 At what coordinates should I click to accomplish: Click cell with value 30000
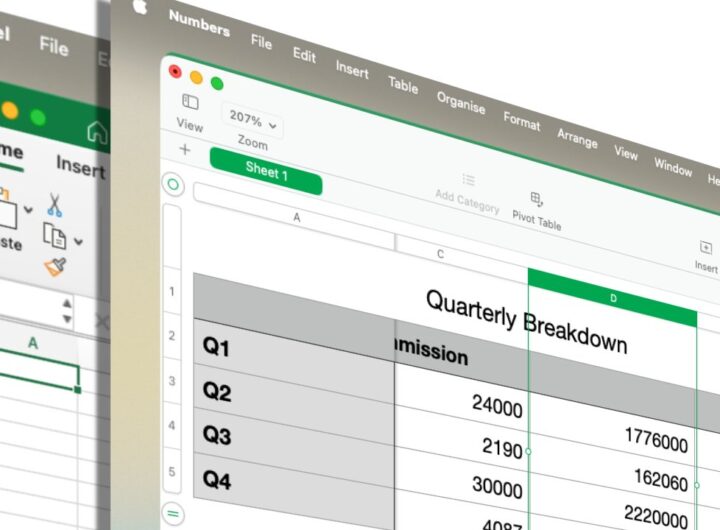pyautogui.click(x=461, y=479)
